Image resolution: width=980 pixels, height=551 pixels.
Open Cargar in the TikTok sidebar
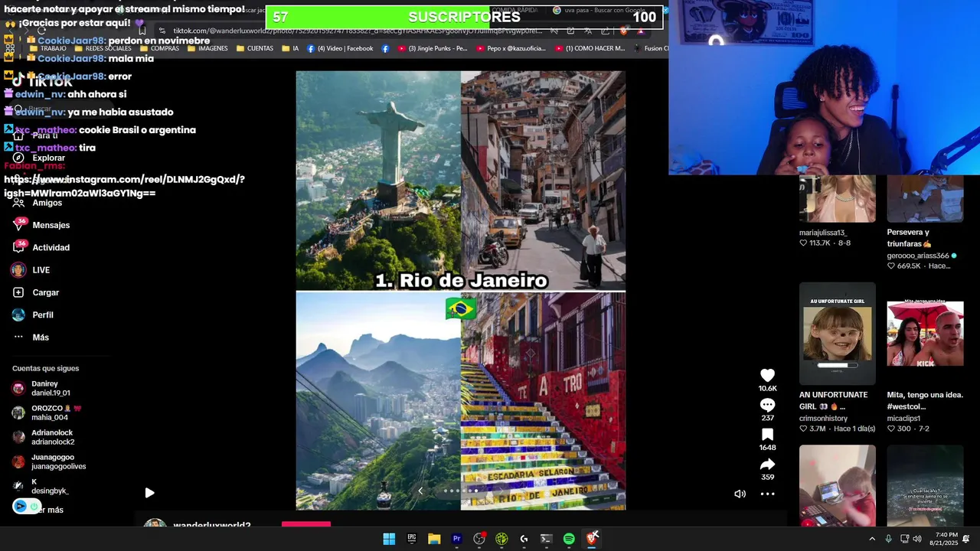point(45,292)
